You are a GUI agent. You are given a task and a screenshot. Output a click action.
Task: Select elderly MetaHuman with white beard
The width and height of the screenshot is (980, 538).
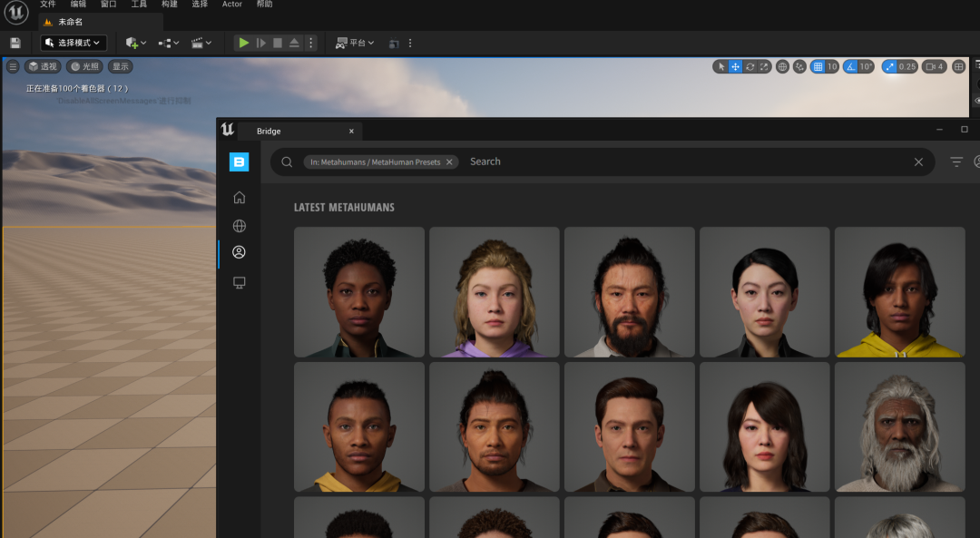[899, 426]
